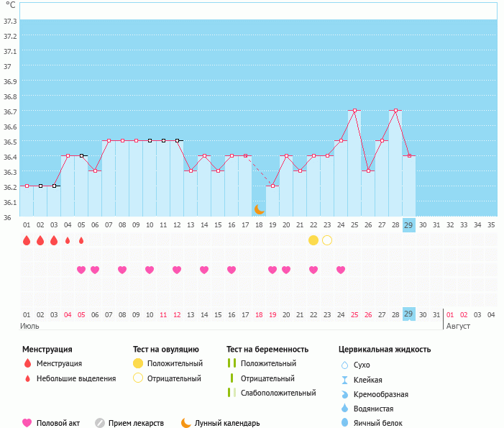Click the heart icon on day 24
The width and height of the screenshot is (504, 428).
pyautogui.click(x=341, y=270)
